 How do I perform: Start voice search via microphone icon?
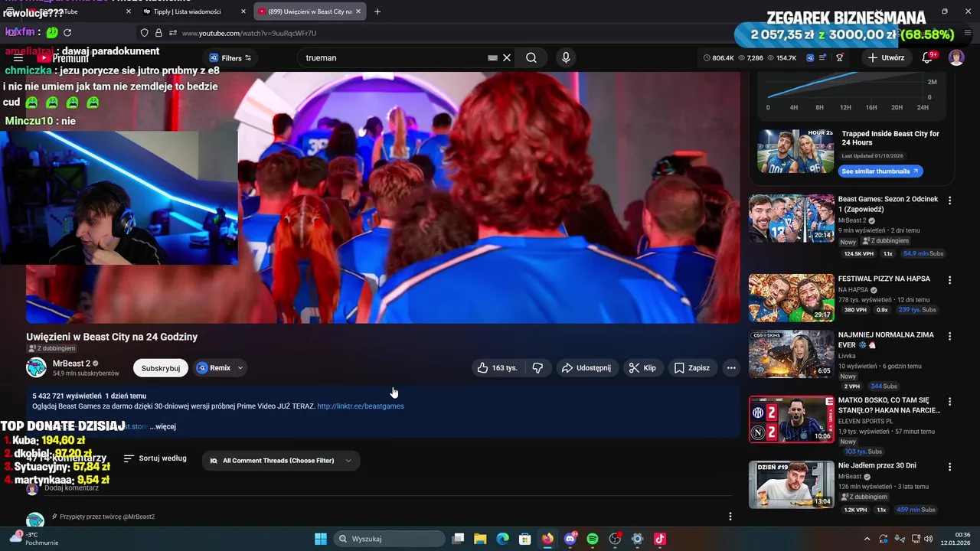coord(566,58)
